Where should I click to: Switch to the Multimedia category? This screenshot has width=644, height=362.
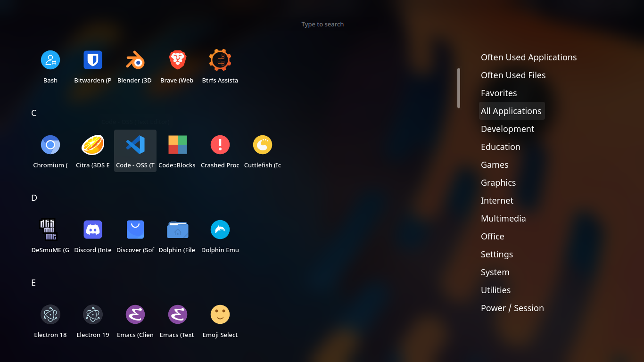pyautogui.click(x=503, y=218)
